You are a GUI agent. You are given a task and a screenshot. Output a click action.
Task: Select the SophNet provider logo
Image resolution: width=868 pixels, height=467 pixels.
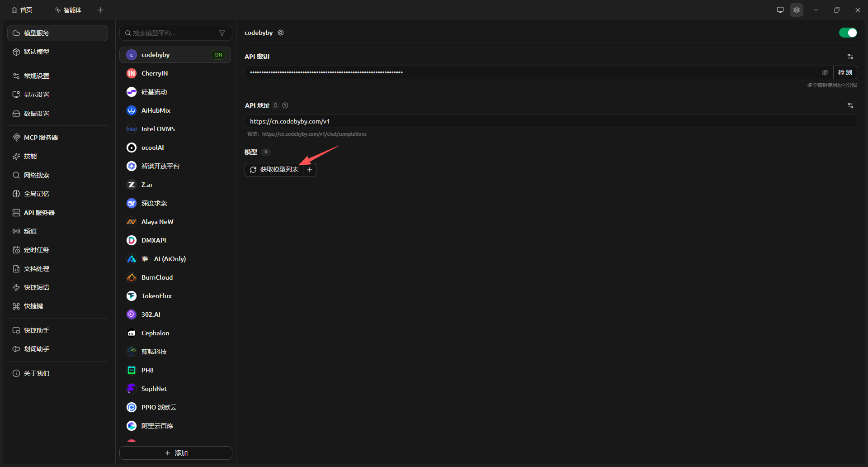[132, 389]
